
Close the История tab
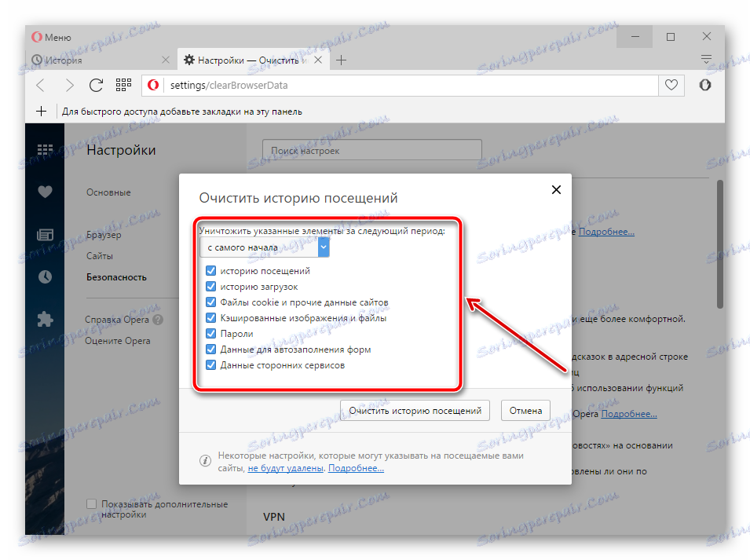(x=166, y=60)
